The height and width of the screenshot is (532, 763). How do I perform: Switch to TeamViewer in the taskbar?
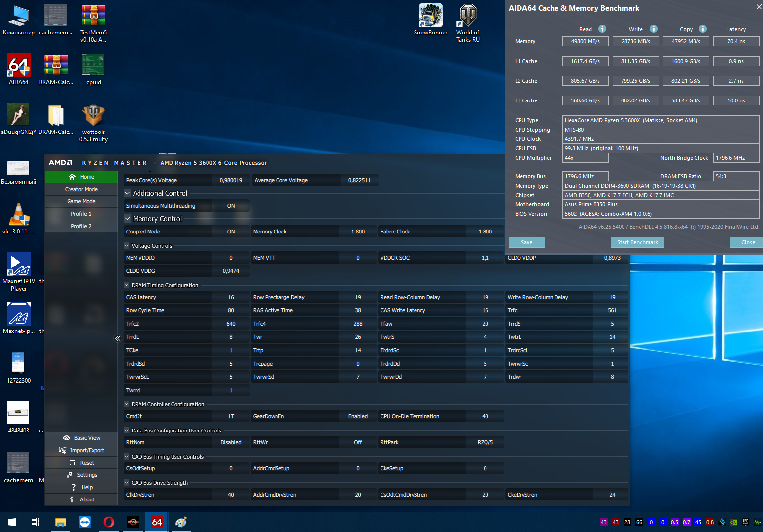tap(85, 522)
